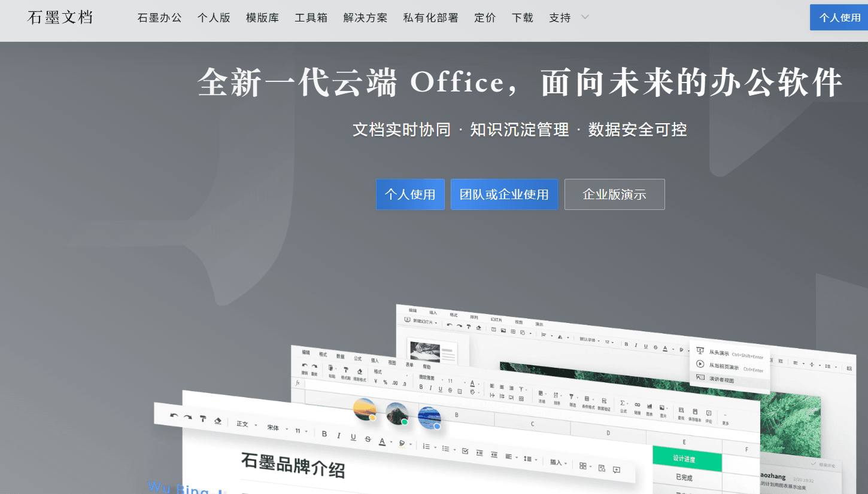This screenshot has height=494, width=868.
Task: Open the 宋体 font dropdown
Action: (277, 428)
